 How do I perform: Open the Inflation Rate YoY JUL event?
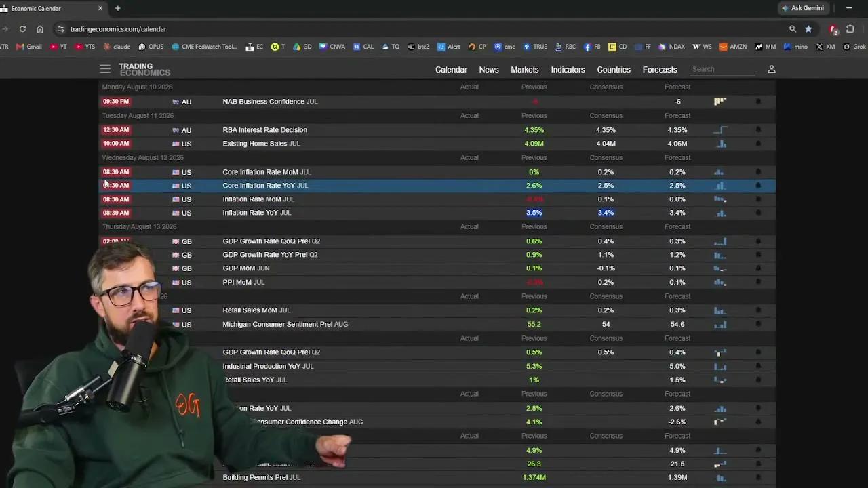pyautogui.click(x=257, y=213)
